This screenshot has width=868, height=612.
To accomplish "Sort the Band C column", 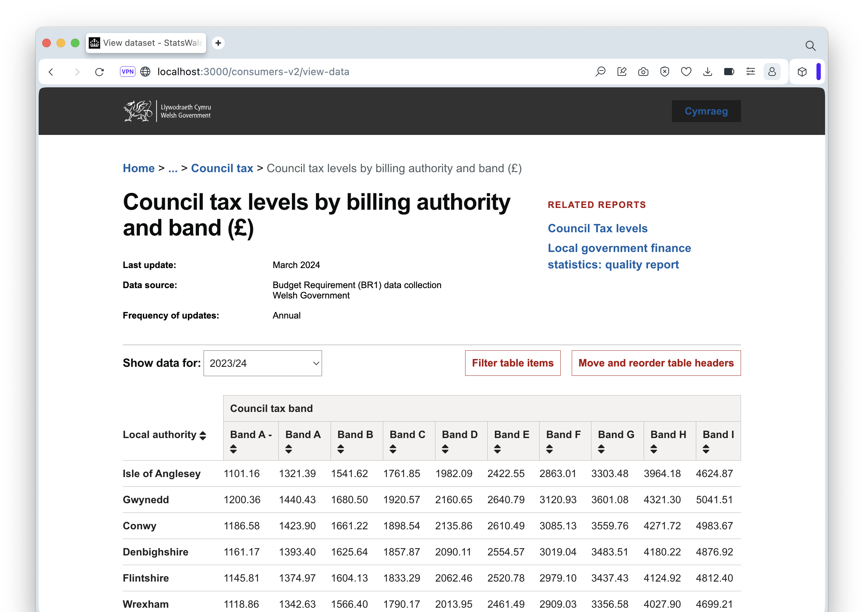I will [393, 449].
